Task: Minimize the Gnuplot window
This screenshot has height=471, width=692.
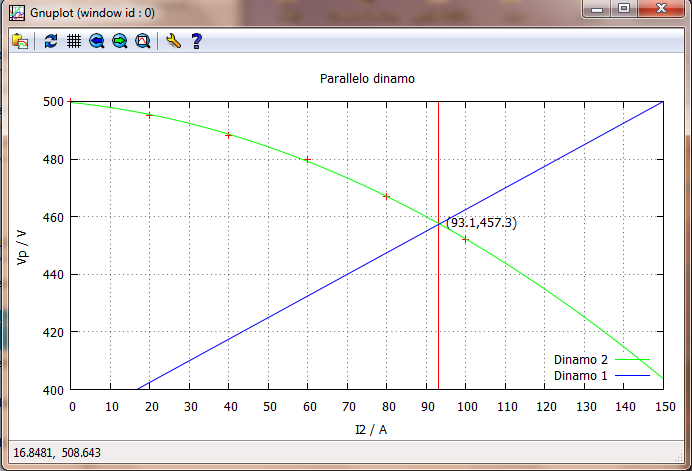Action: [x=598, y=9]
